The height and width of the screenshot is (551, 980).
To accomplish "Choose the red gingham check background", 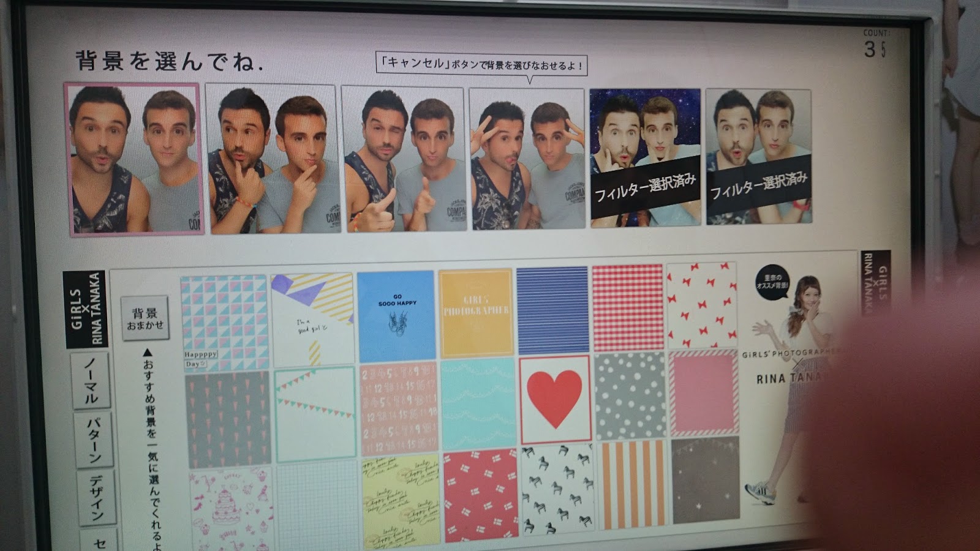I will coord(628,308).
